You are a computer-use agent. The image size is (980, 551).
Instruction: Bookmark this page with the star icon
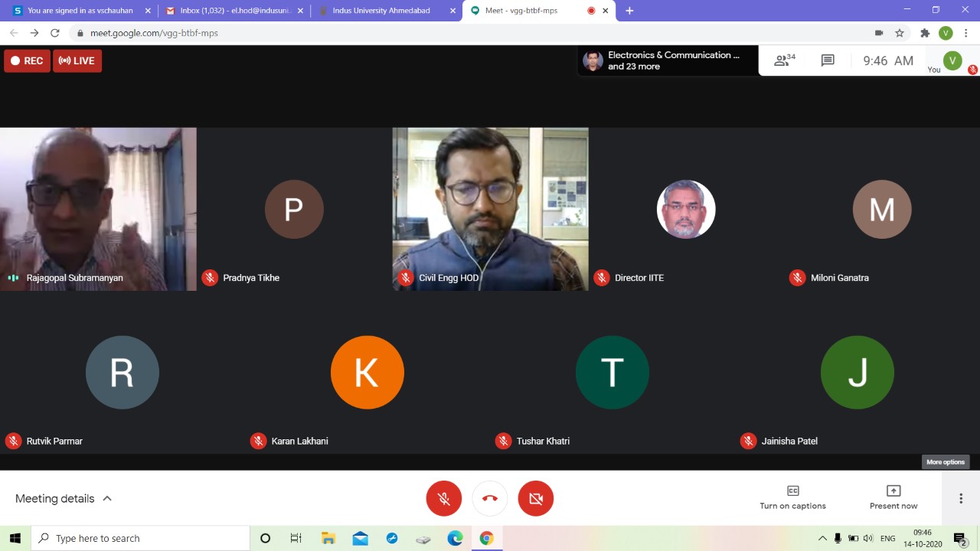click(900, 33)
